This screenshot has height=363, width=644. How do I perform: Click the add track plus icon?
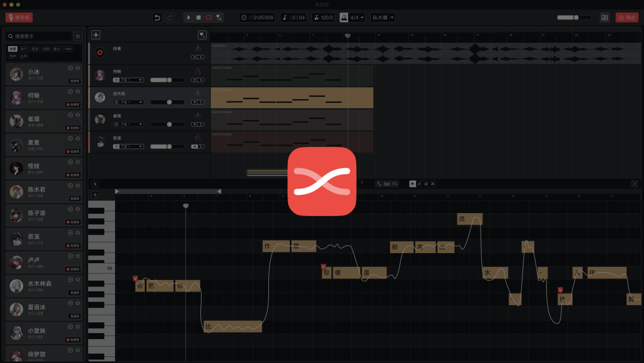pyautogui.click(x=95, y=35)
